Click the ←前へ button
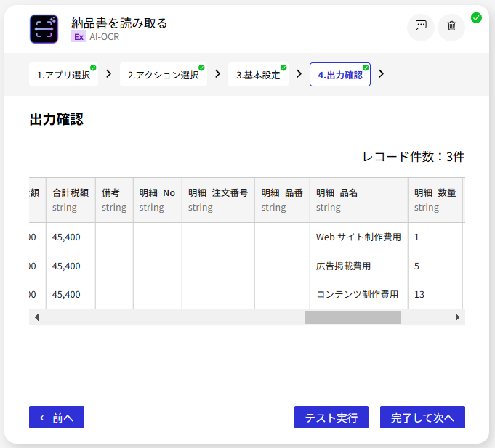This screenshot has height=448, width=495. (57, 417)
